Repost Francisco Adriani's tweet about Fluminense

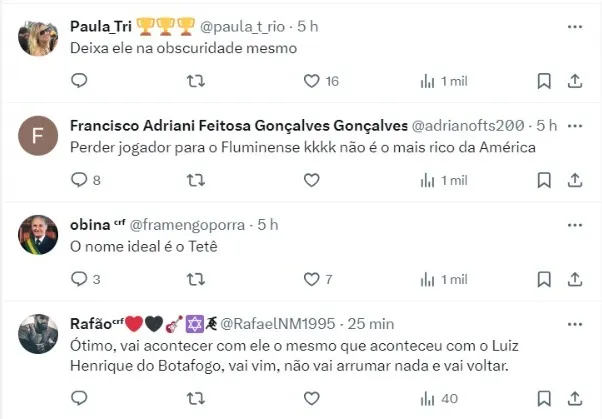point(196,180)
